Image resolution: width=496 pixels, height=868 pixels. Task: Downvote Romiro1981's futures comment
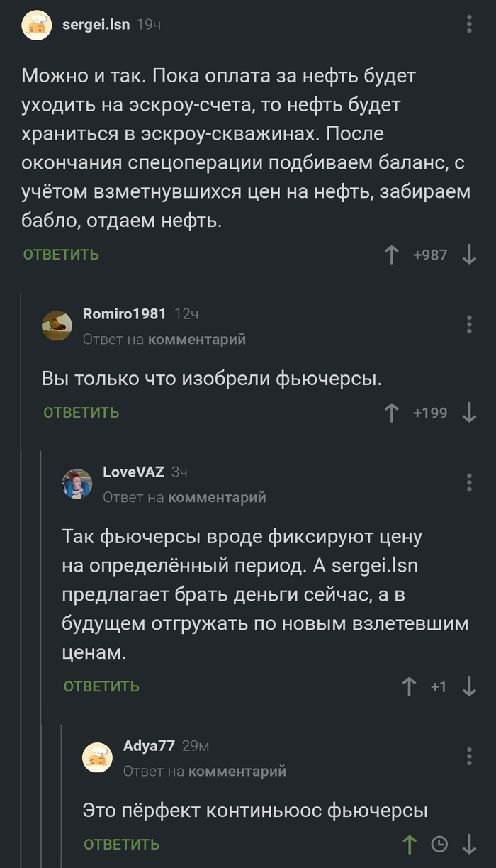(x=469, y=413)
